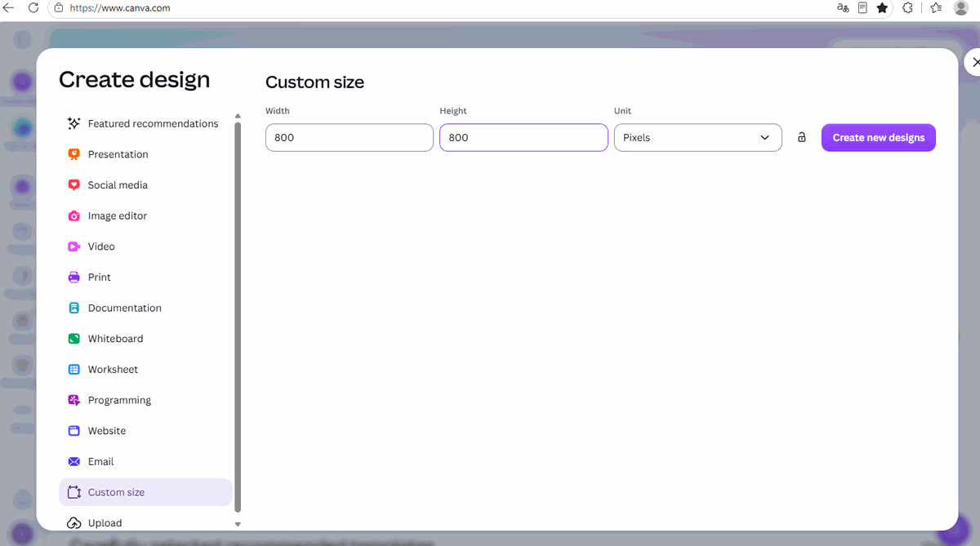Click the Programming category icon
The height and width of the screenshot is (546, 980).
[74, 401]
